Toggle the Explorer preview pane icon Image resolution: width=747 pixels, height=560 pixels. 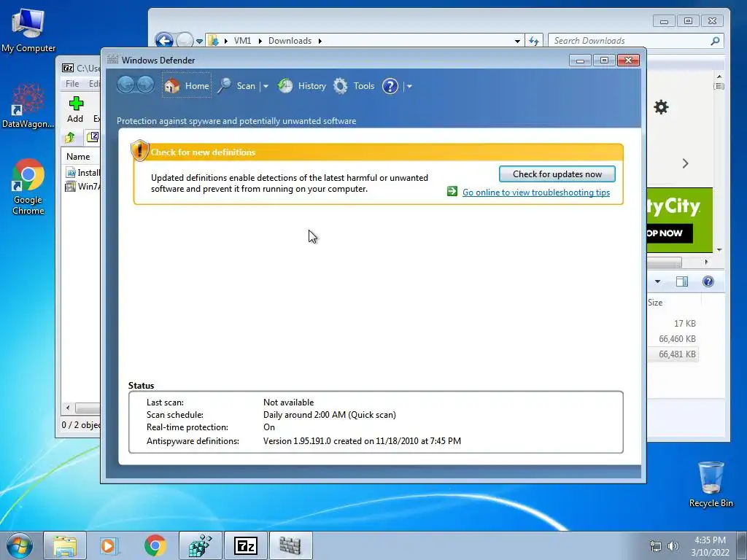click(x=682, y=281)
